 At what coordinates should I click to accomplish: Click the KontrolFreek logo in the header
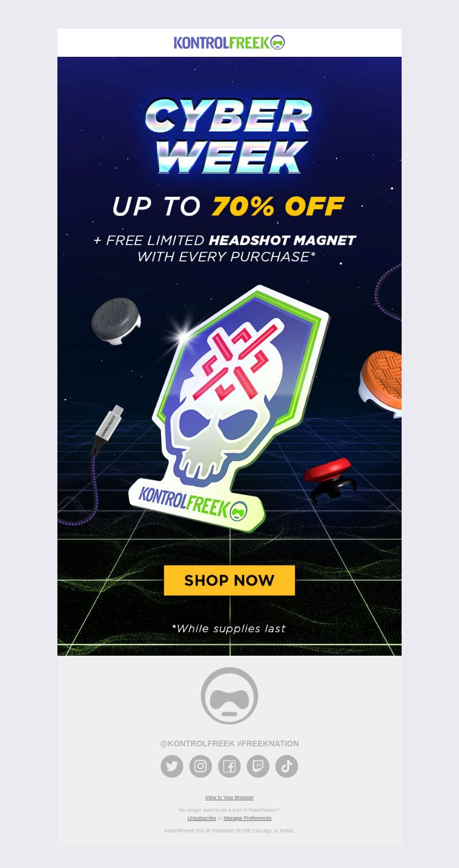pos(229,42)
